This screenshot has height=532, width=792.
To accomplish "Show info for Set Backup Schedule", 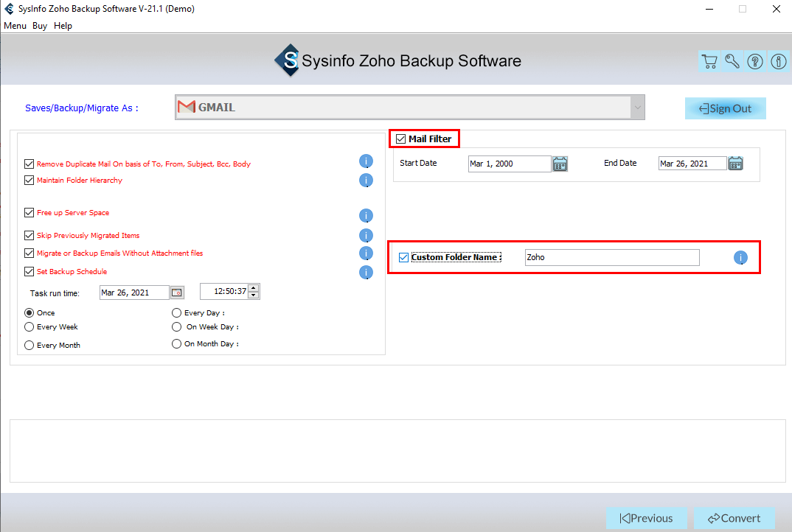I will click(366, 272).
